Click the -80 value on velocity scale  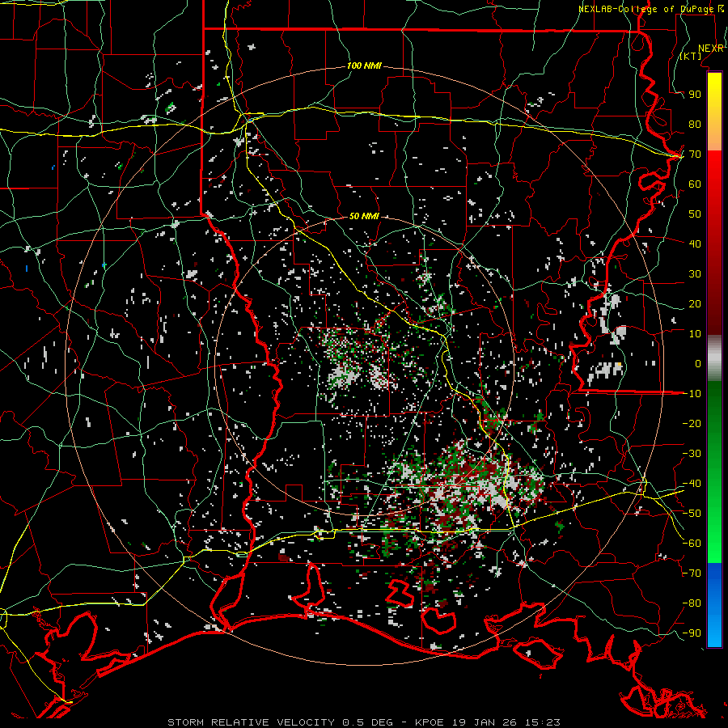(x=692, y=603)
